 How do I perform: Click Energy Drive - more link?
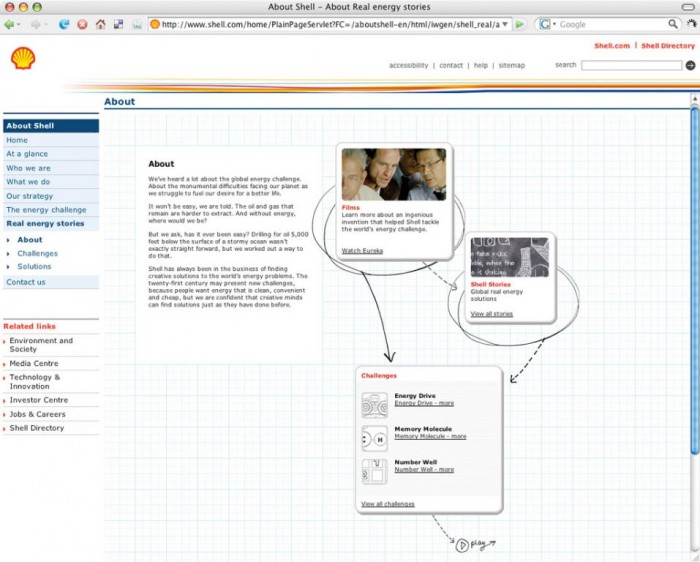click(x=424, y=404)
